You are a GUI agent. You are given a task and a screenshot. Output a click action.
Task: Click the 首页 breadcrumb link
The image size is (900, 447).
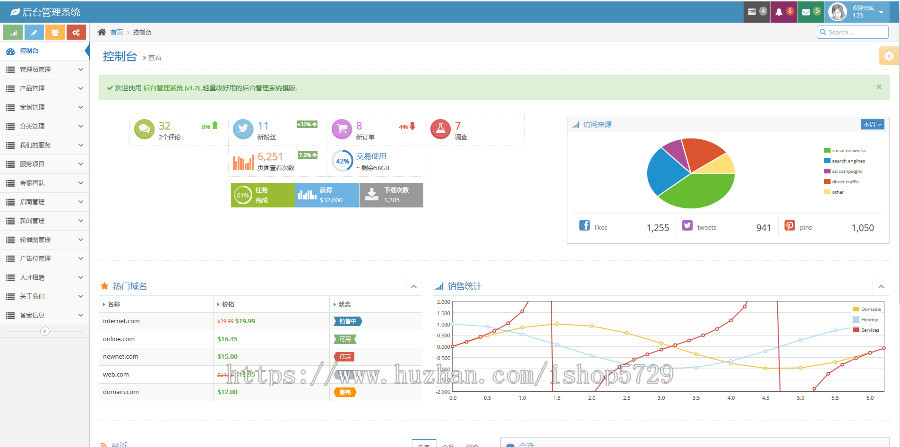(x=117, y=32)
